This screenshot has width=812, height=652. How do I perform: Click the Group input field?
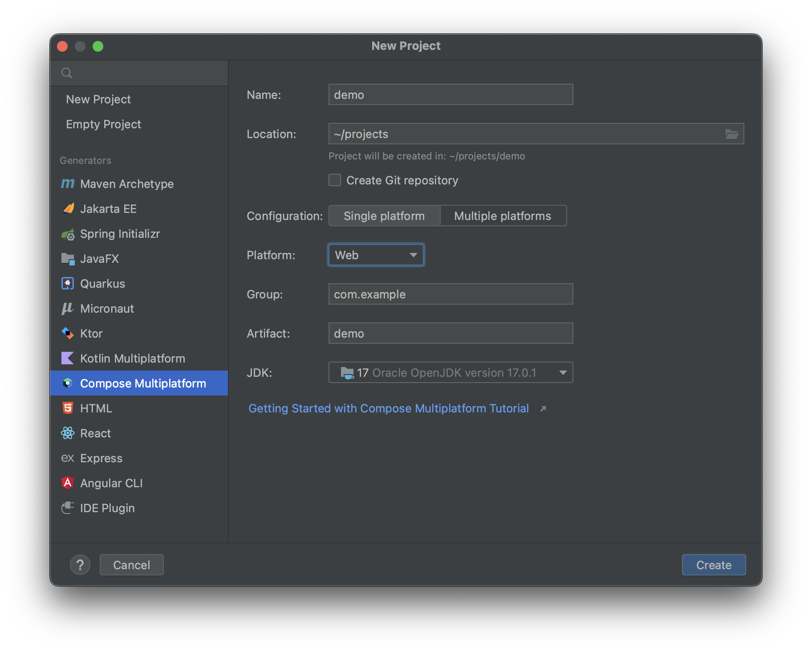[451, 294]
